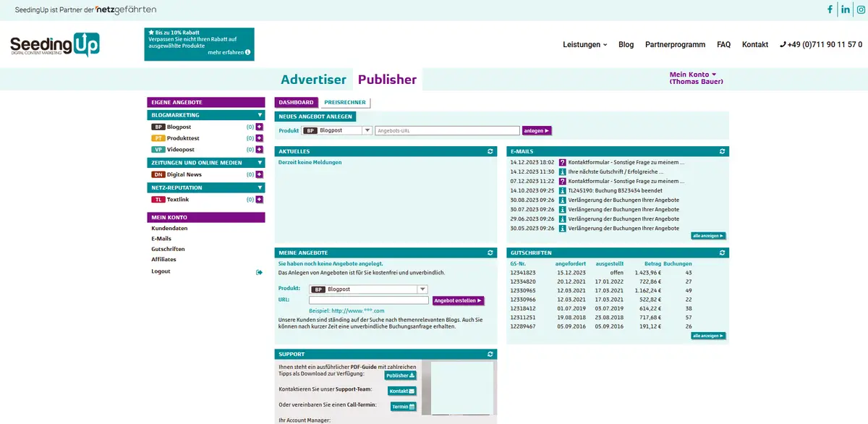Open the Facebook icon in top bar

tap(830, 9)
